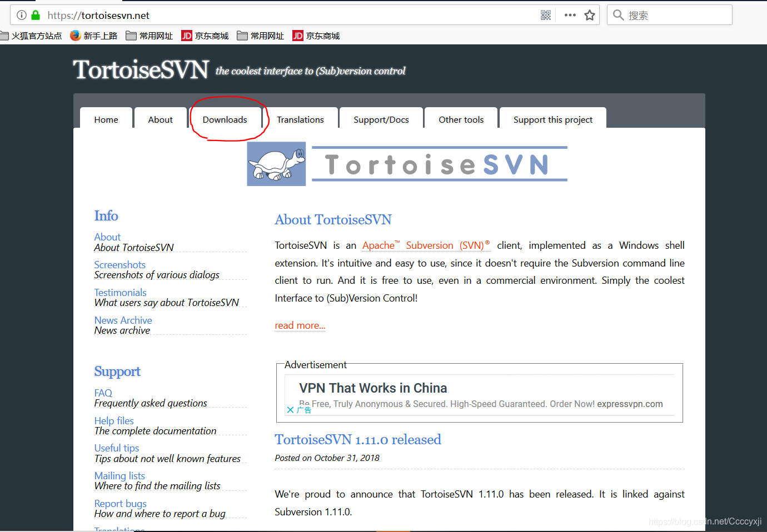Screen dimensions: 767x532
Task: Open the VPN That Works in China ad
Action: 373,388
